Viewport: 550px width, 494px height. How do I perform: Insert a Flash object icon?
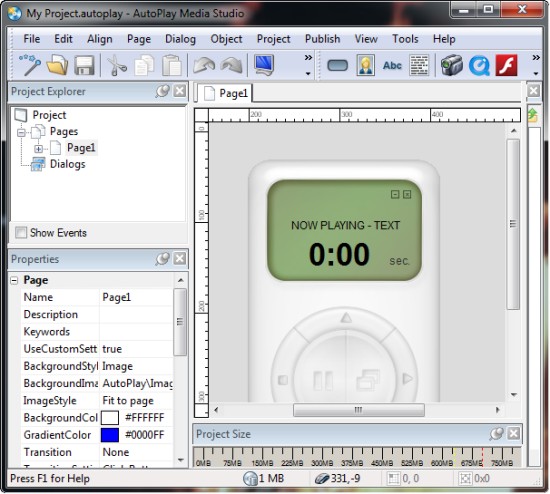pos(507,65)
